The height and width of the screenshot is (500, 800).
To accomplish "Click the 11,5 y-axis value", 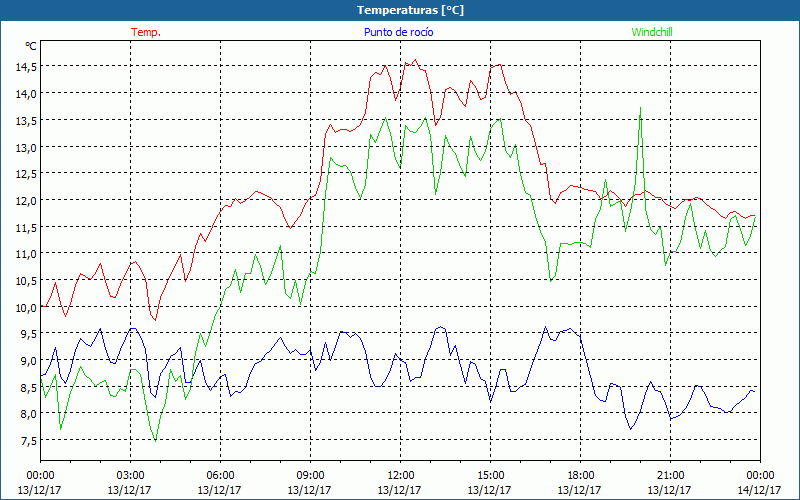I will pyautogui.click(x=26, y=227).
